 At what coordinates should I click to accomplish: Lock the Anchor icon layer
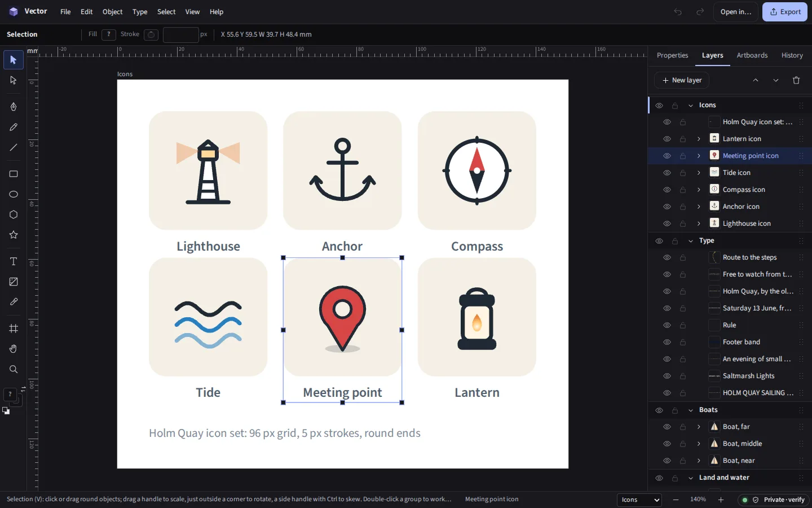coord(683,207)
